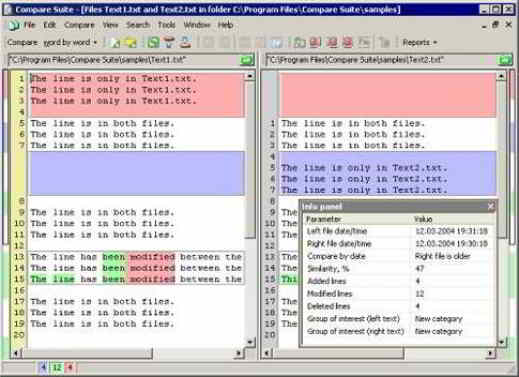Screen dimensions: 519x377
Task: Click the 'Parameter' column header in the Info panel
Action: tap(324, 219)
